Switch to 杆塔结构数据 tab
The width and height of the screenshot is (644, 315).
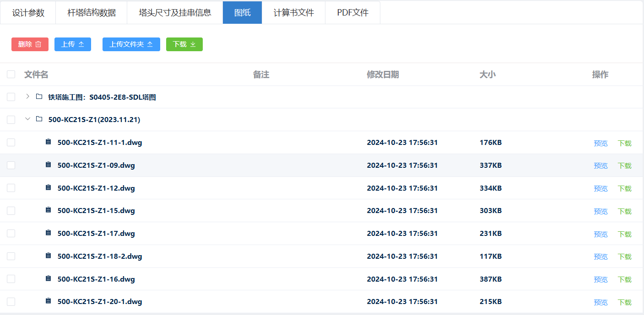click(91, 13)
